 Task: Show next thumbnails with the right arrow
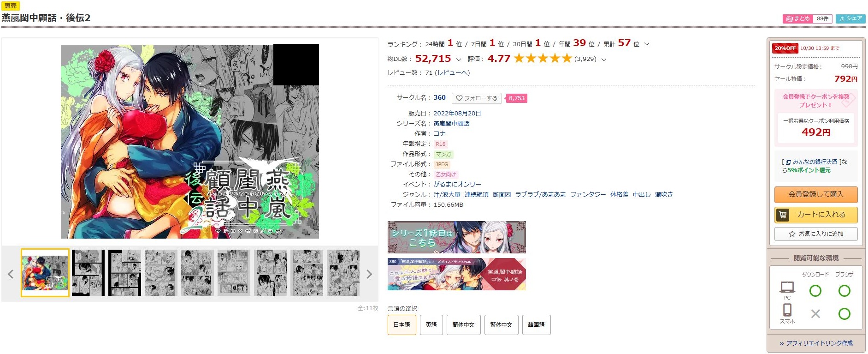tap(369, 274)
